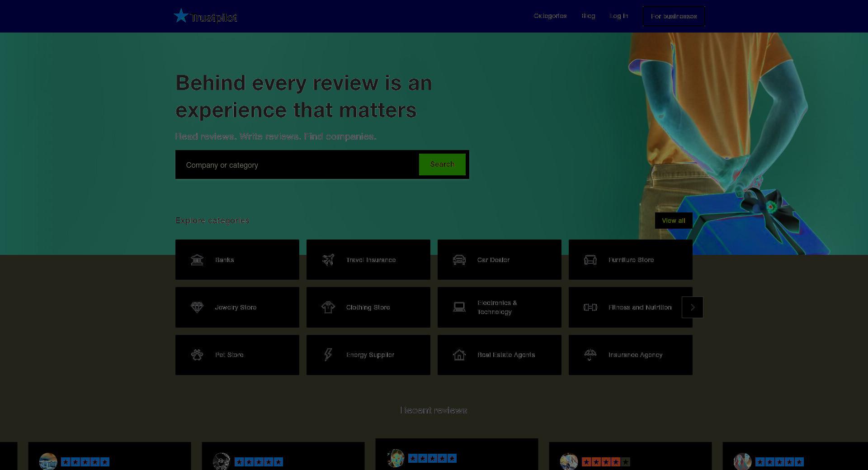Open the Jewelry Store category label
This screenshot has width=868, height=470.
tap(236, 307)
